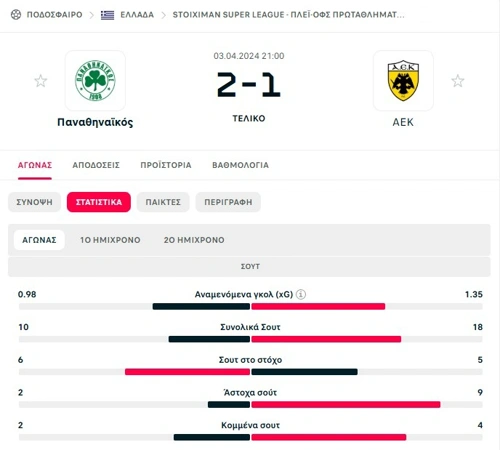Open Stoiximan Super League breadcrumb link
500x450 pixels.
(x=288, y=15)
